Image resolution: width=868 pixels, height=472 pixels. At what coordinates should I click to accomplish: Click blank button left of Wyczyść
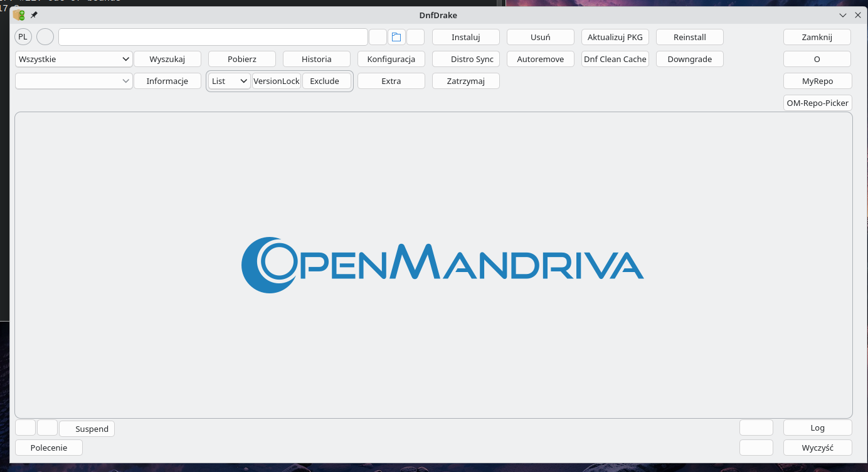click(x=756, y=448)
